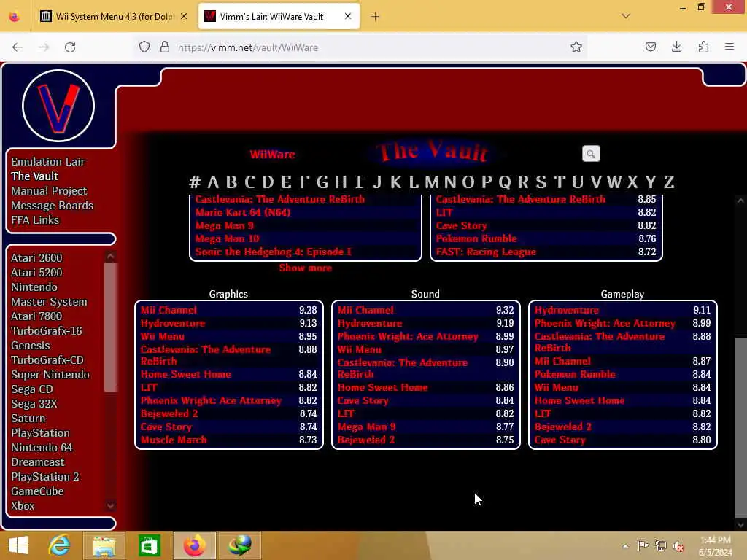Viewport: 747px width, 560px height.
Task: Open Emulation Lair in the sidebar
Action: point(48,162)
